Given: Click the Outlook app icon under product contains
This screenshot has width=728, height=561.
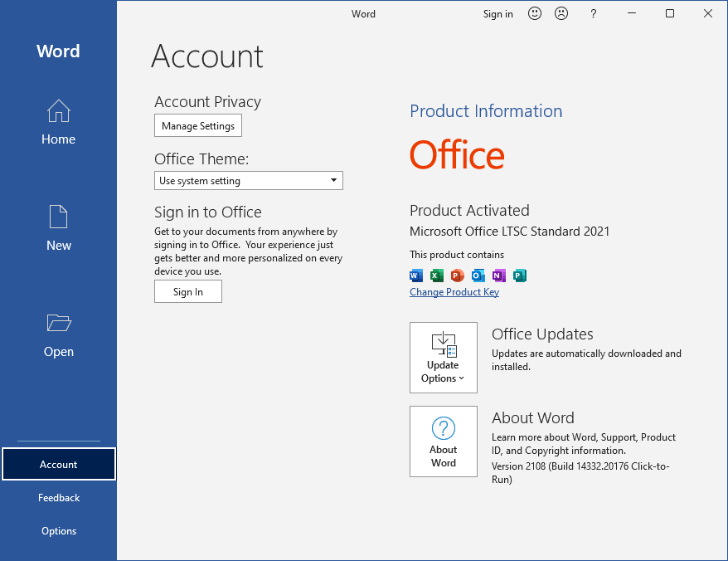Looking at the screenshot, I should coord(478,276).
